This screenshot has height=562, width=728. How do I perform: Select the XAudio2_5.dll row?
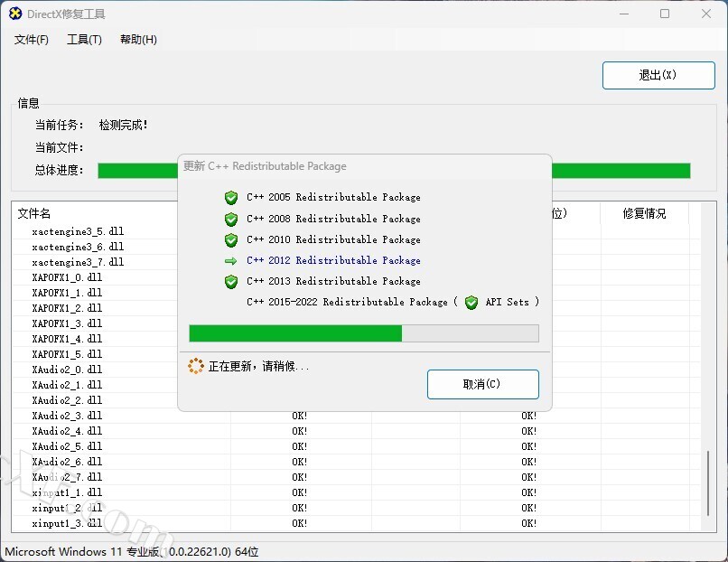356,446
